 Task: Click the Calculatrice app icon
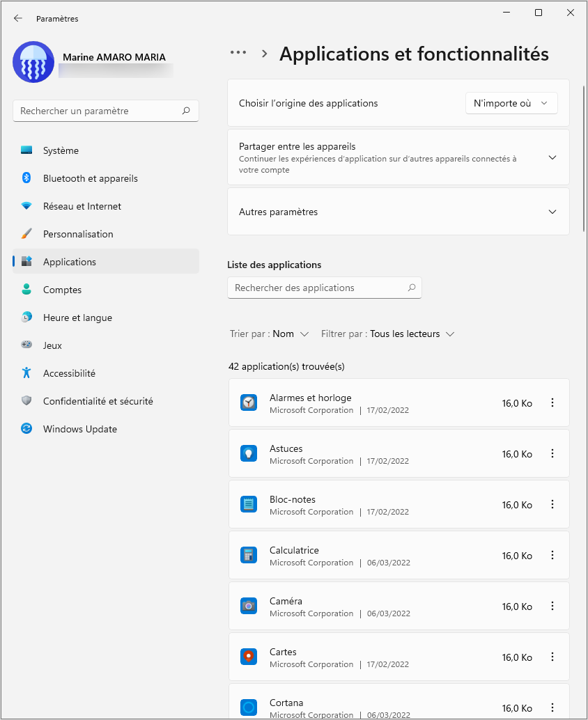(249, 555)
